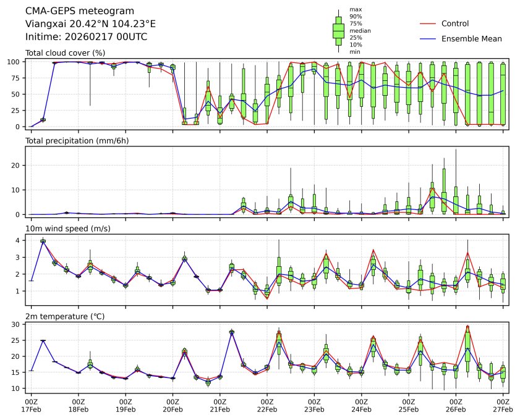Click the 00Z 17Feb time axis label
Viewport: 520px width, 420px height.
32,405
